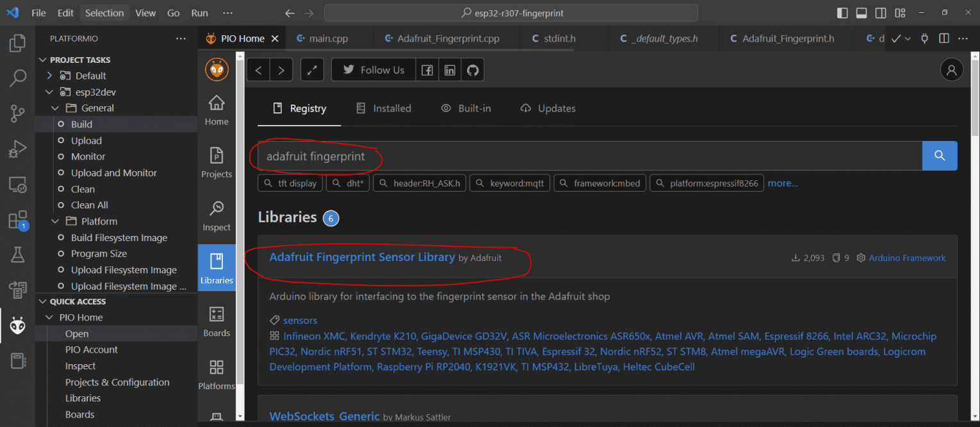Image resolution: width=980 pixels, height=427 pixels.
Task: Open the Extensions view icon
Action: 17,220
